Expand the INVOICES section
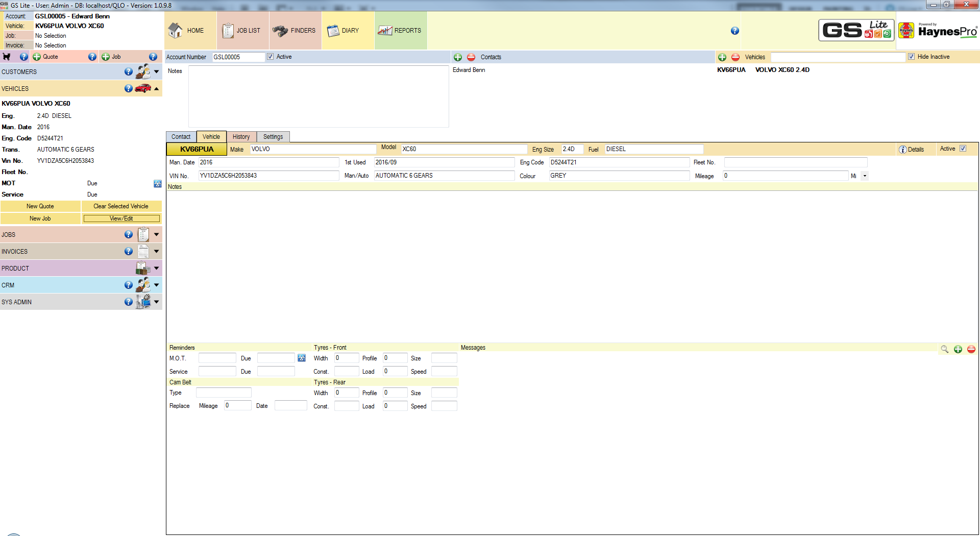Screen dimensions: 980x536 click(157, 251)
